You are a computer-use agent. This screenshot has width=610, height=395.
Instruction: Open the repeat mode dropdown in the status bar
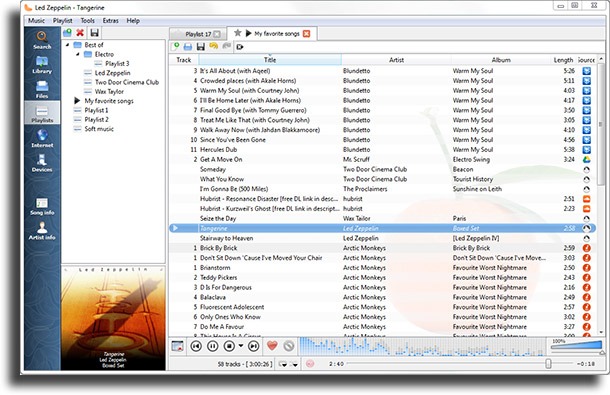283,364
